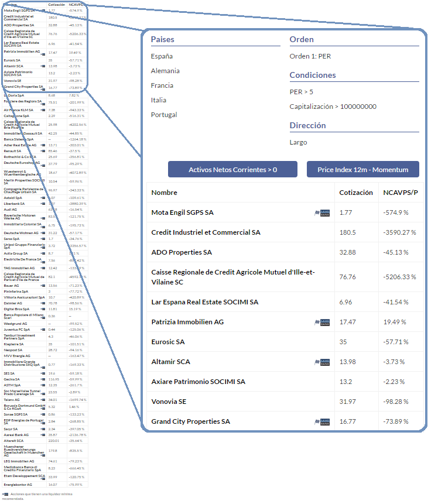
Task: Click 'Cotización' column header in enlarged panel
Action: 356,193
